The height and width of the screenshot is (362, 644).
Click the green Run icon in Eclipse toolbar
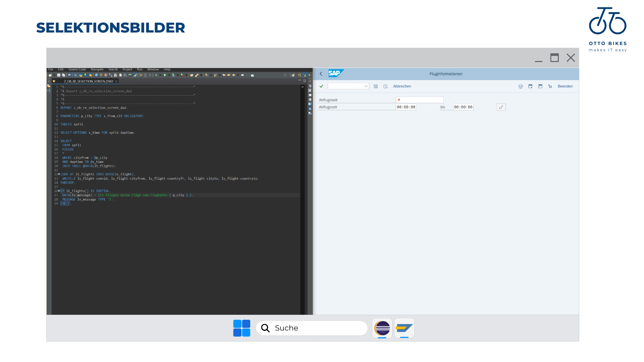pyautogui.click(x=165, y=75)
